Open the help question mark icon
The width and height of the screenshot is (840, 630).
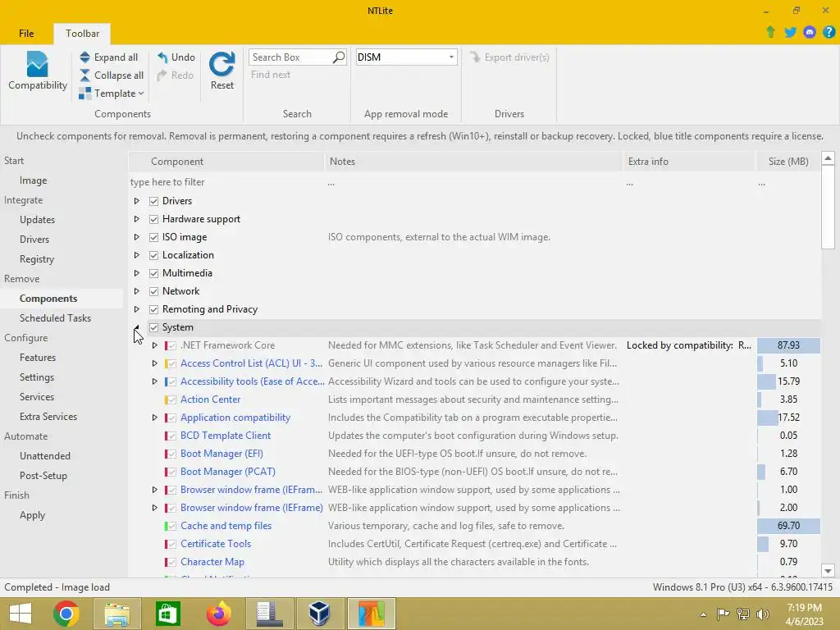(x=829, y=32)
